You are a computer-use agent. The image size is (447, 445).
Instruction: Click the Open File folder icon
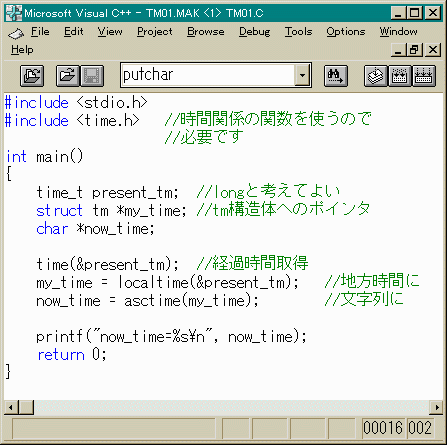[68, 76]
